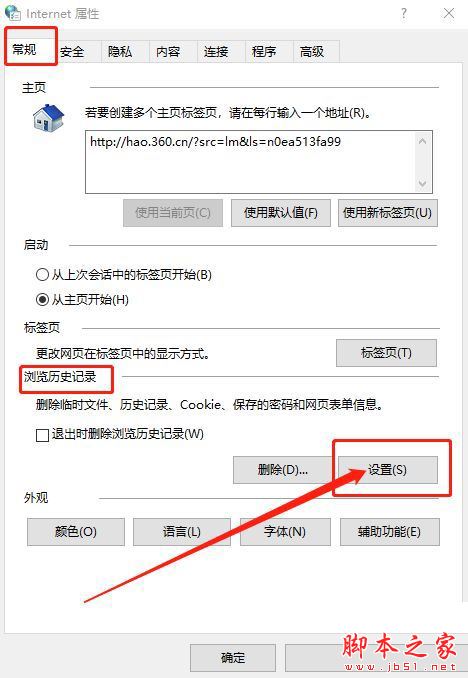Click inside the homepage URL text box
Image resolution: width=468 pixels, height=678 pixels.
[251, 162]
